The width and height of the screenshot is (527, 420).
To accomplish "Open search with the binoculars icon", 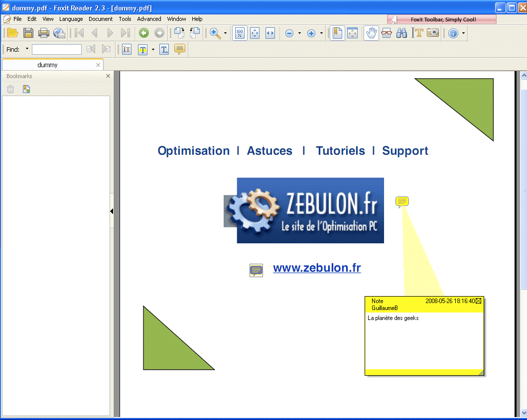I will click(401, 33).
